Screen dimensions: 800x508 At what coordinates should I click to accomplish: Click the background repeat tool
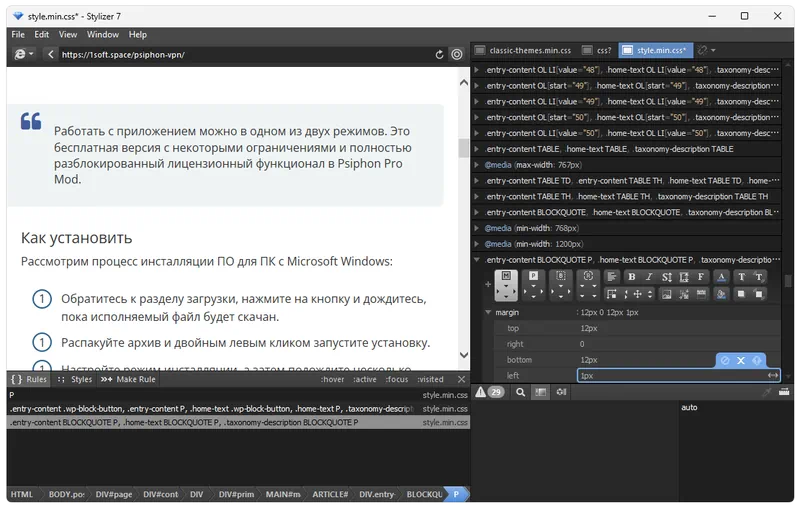[701, 294]
